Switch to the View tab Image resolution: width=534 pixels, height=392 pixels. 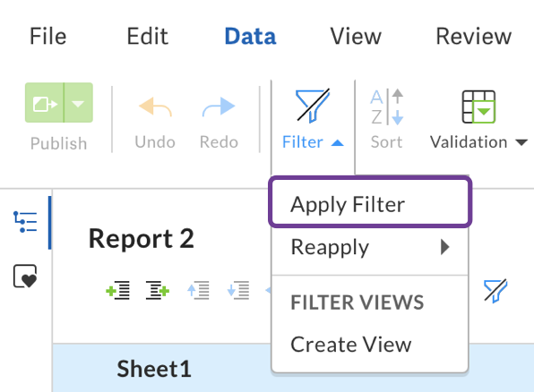[x=356, y=36]
